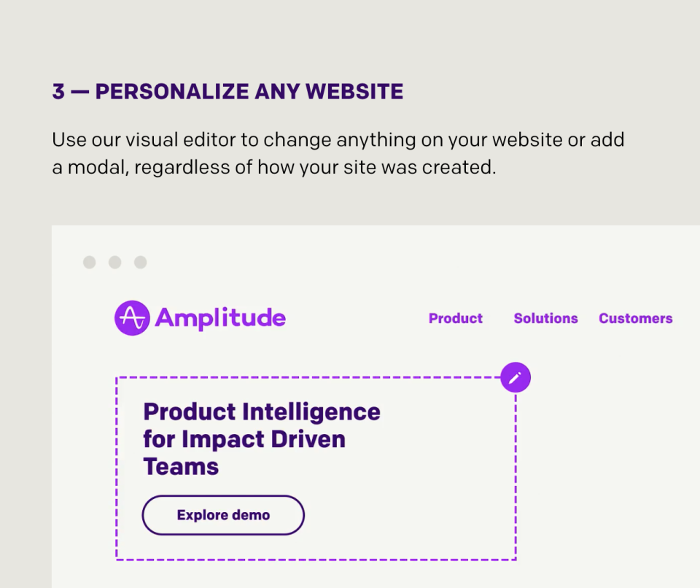Click the Explore demo button
This screenshot has width=700, height=588.
(223, 515)
